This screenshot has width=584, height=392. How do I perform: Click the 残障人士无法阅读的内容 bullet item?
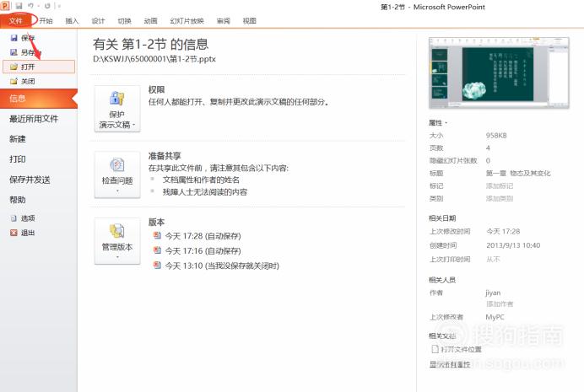pos(205,192)
